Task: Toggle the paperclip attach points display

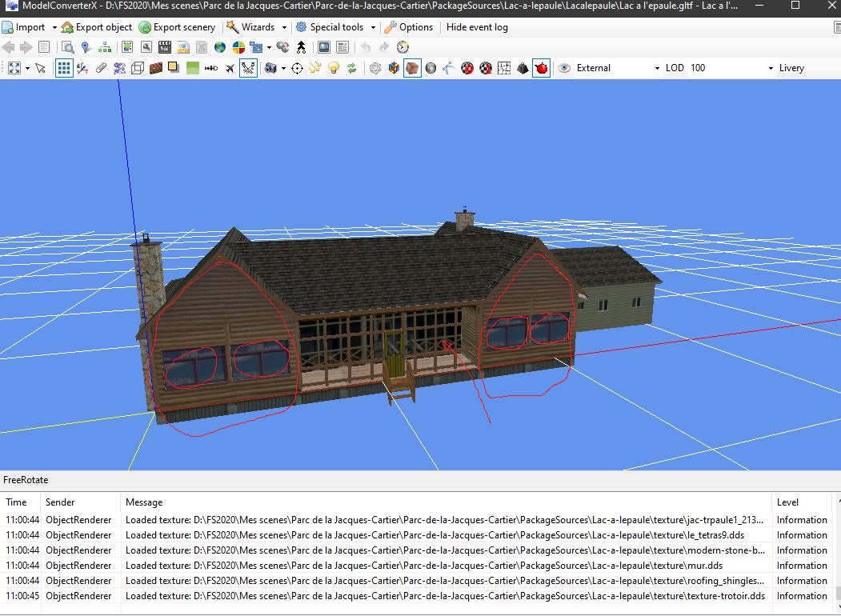Action: point(101,68)
